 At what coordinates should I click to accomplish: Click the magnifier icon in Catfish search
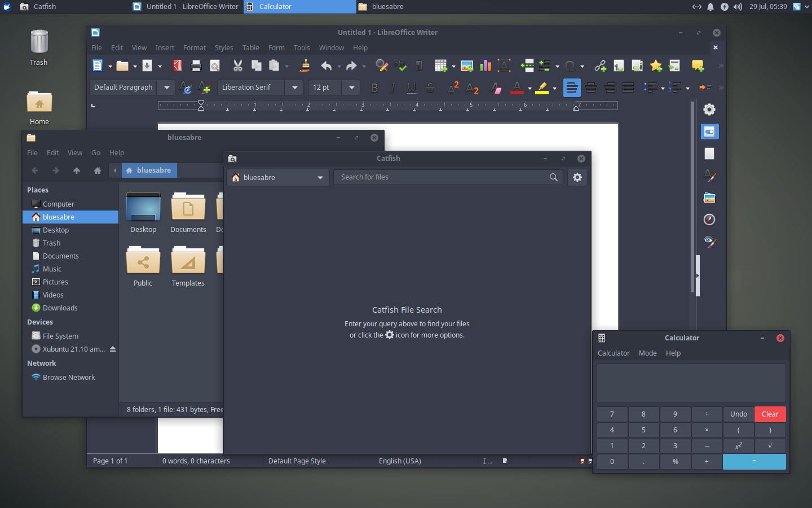point(554,177)
